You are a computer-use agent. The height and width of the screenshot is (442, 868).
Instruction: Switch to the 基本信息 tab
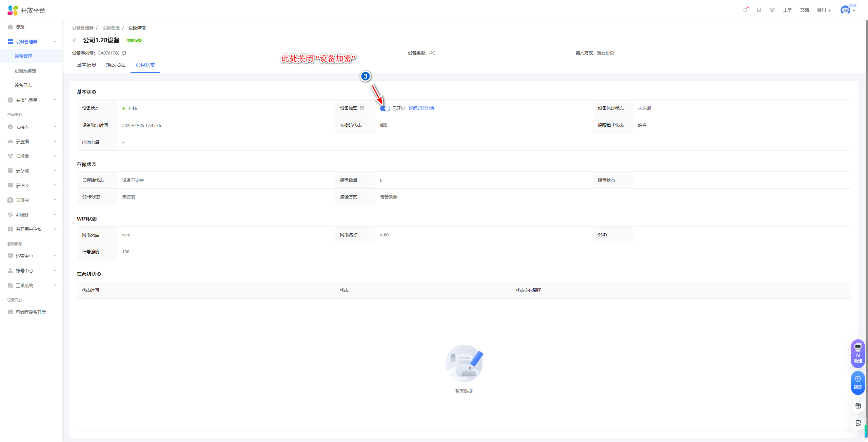[x=86, y=65]
